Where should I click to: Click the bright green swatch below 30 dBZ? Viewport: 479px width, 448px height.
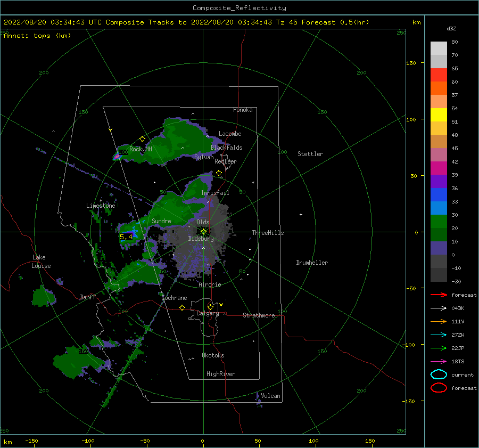coord(439,222)
